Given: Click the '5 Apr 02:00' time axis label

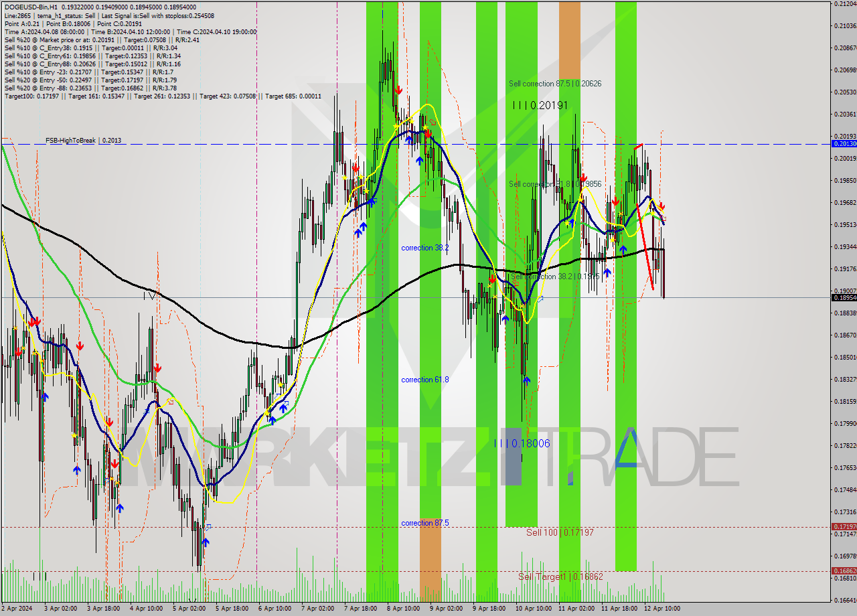Looking at the screenshot, I should pyautogui.click(x=188, y=609).
